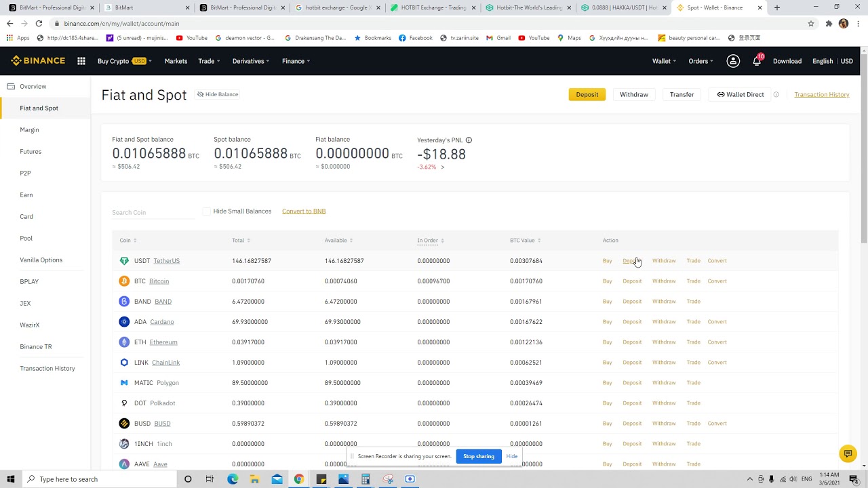Screen dimensions: 868x488
Task: Click the BUSD coin icon
Action: (124, 424)
